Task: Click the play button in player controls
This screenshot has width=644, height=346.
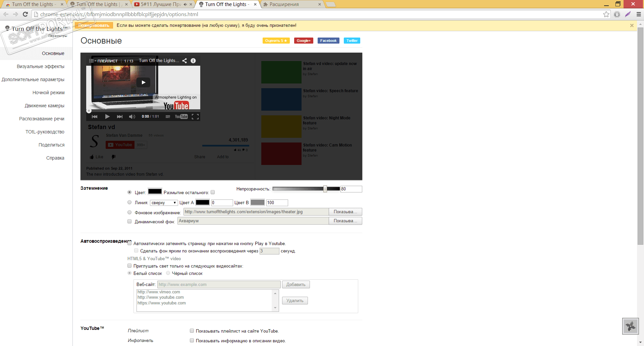Action: pos(107,117)
